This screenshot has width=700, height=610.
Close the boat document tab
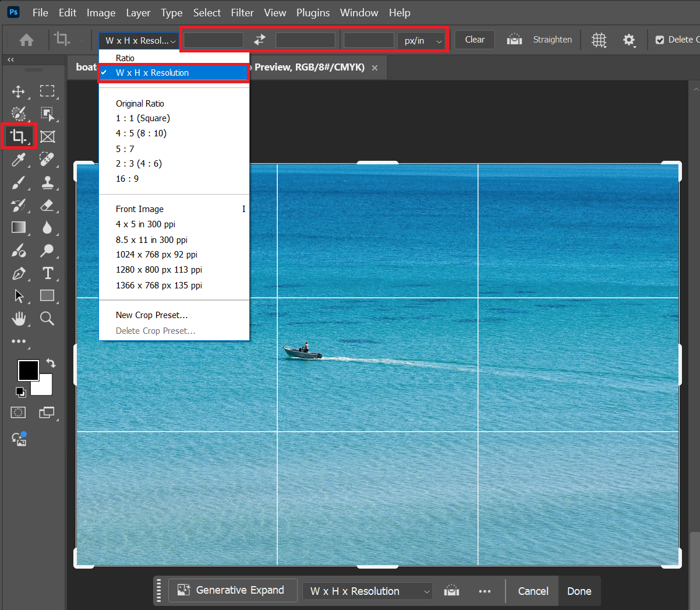coord(374,68)
